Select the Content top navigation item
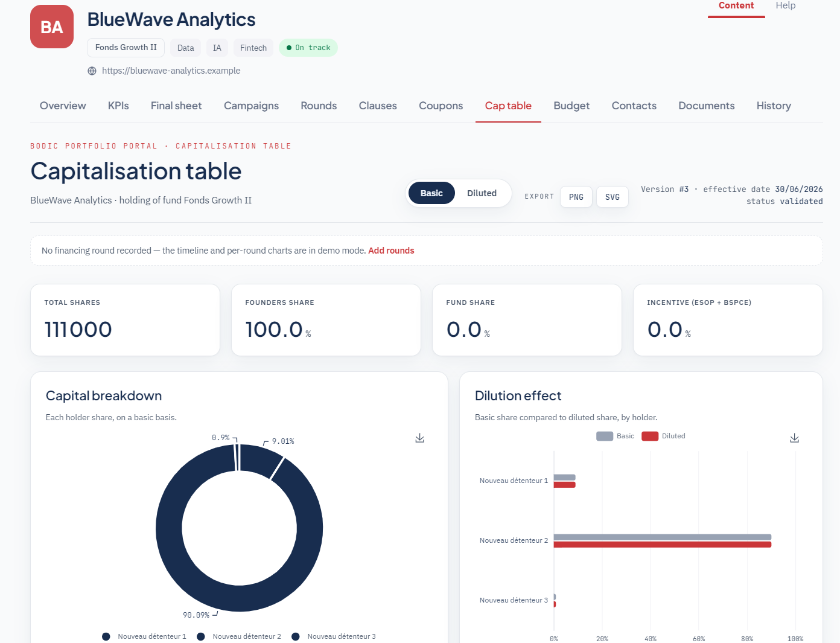 tap(736, 6)
